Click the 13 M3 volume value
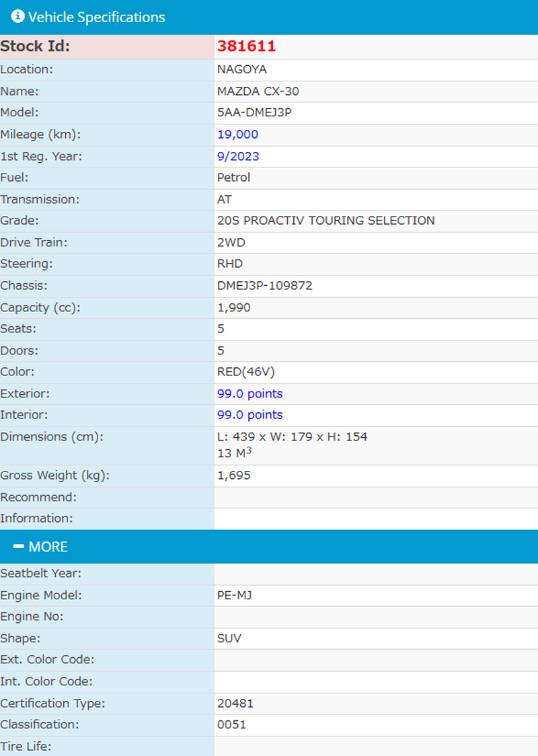 [234, 453]
